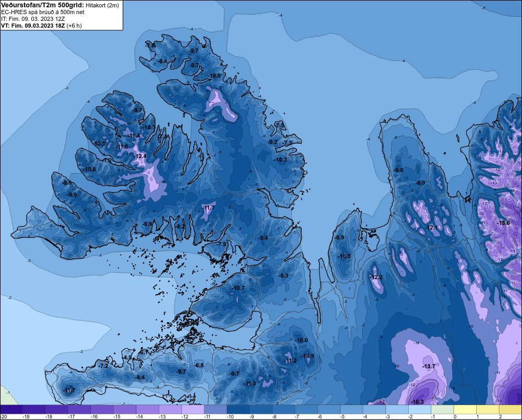Click the -13.7 temperature label
The width and height of the screenshot is (522, 420).
(x=428, y=366)
